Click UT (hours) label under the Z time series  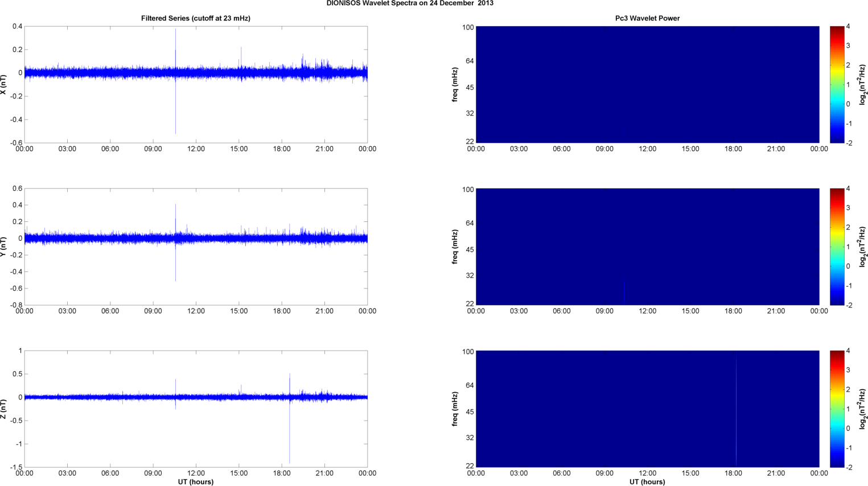(x=196, y=482)
